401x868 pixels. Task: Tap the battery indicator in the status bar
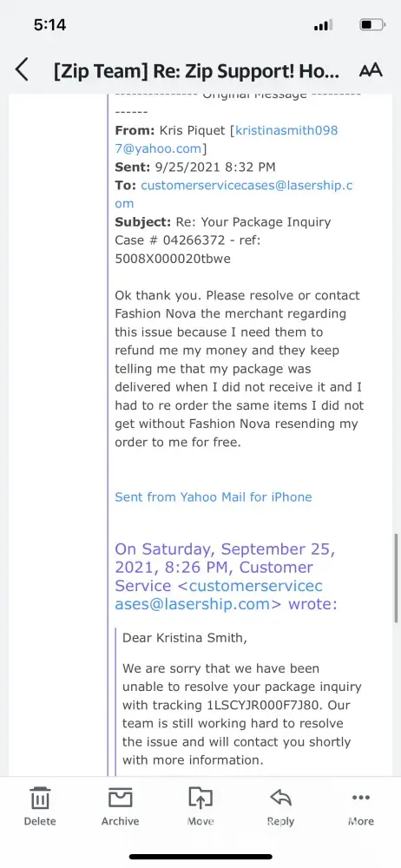click(x=372, y=25)
